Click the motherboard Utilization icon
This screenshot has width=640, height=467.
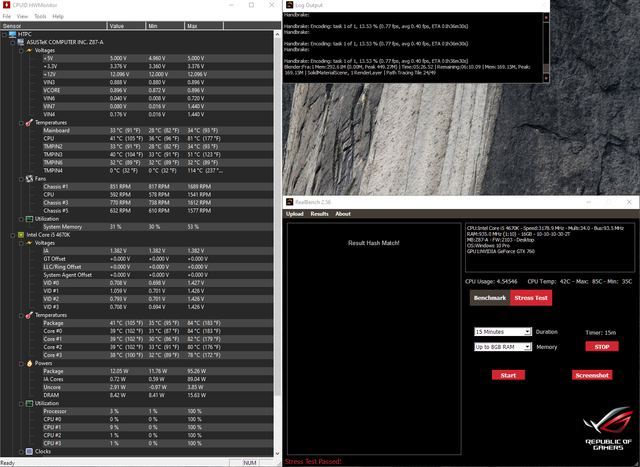tap(29, 219)
